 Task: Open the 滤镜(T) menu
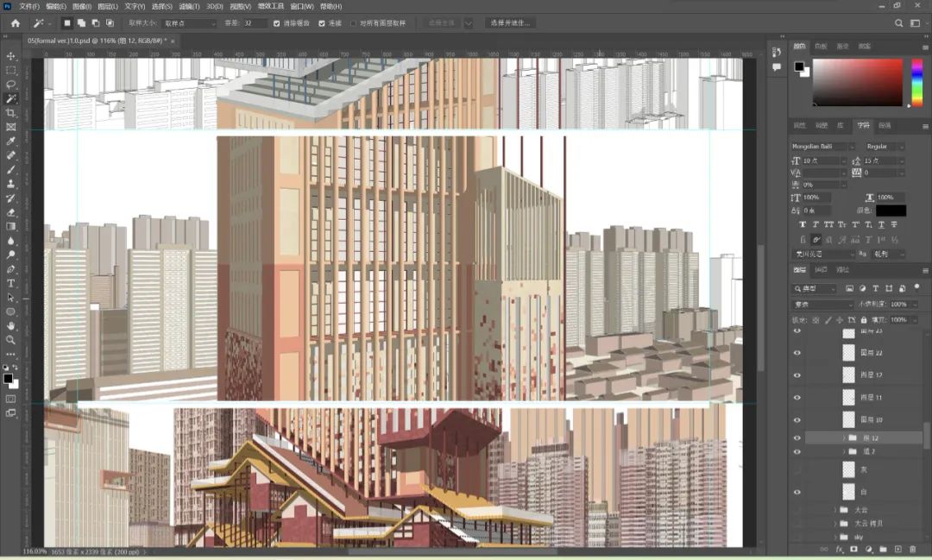pyautogui.click(x=189, y=7)
